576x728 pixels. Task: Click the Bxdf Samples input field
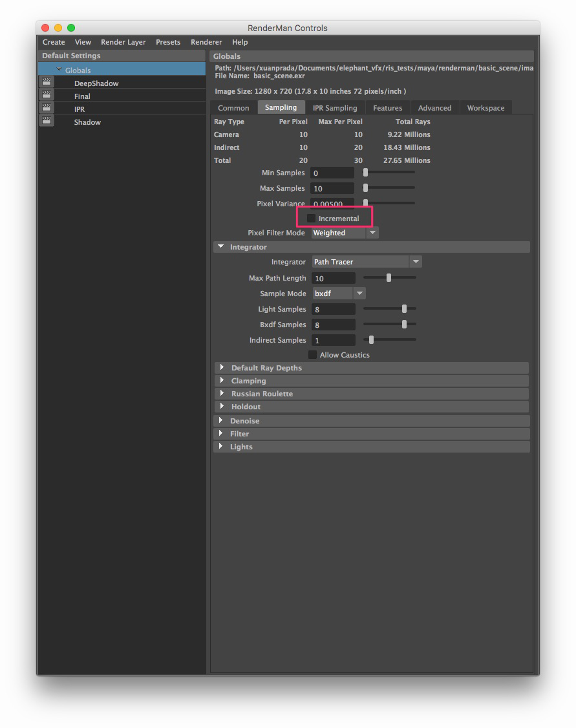point(334,325)
